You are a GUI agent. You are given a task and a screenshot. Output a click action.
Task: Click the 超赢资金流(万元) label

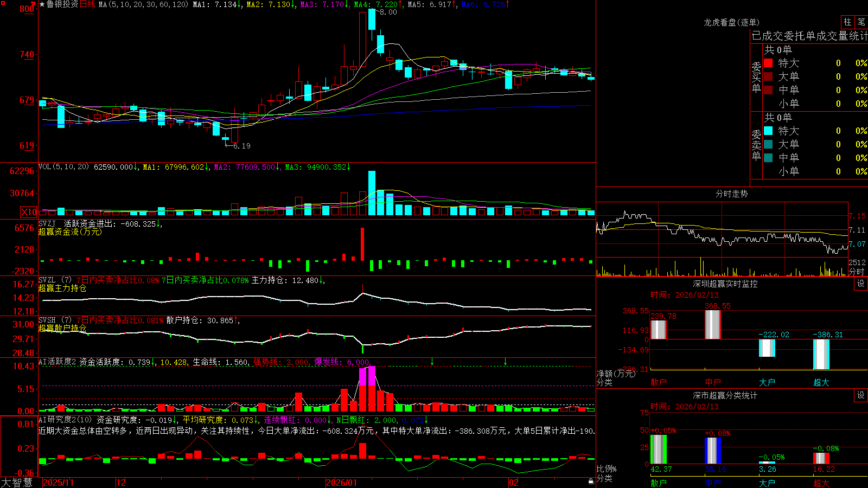tap(70, 232)
